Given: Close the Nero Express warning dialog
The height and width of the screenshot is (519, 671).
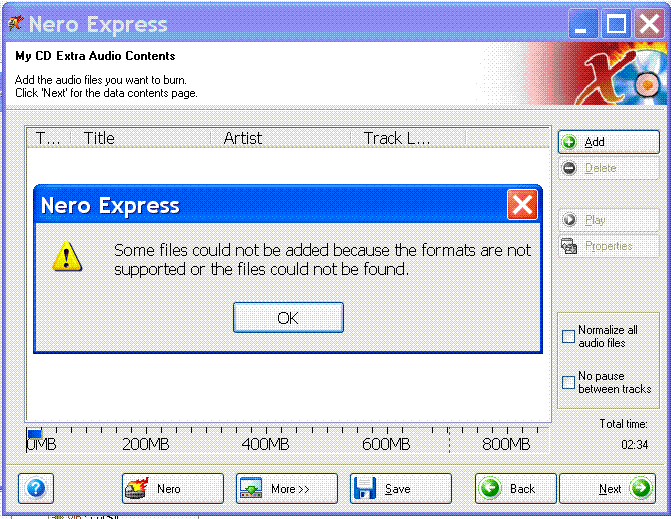Looking at the screenshot, I should click(522, 205).
